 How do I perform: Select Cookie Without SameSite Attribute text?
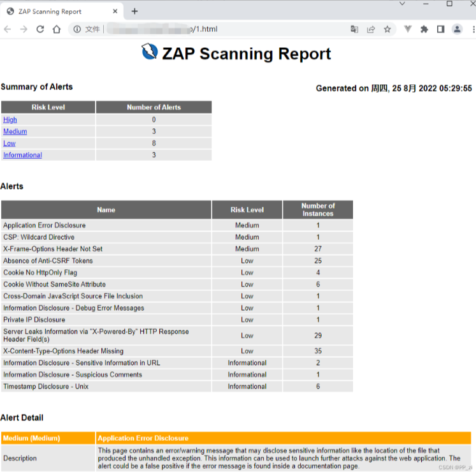click(54, 284)
